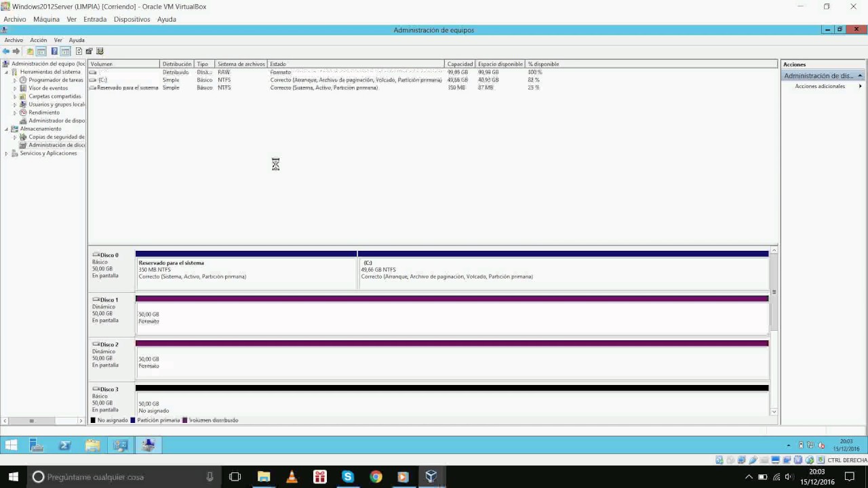Launch VLC from the host taskbar
868x488 pixels.
(x=292, y=477)
